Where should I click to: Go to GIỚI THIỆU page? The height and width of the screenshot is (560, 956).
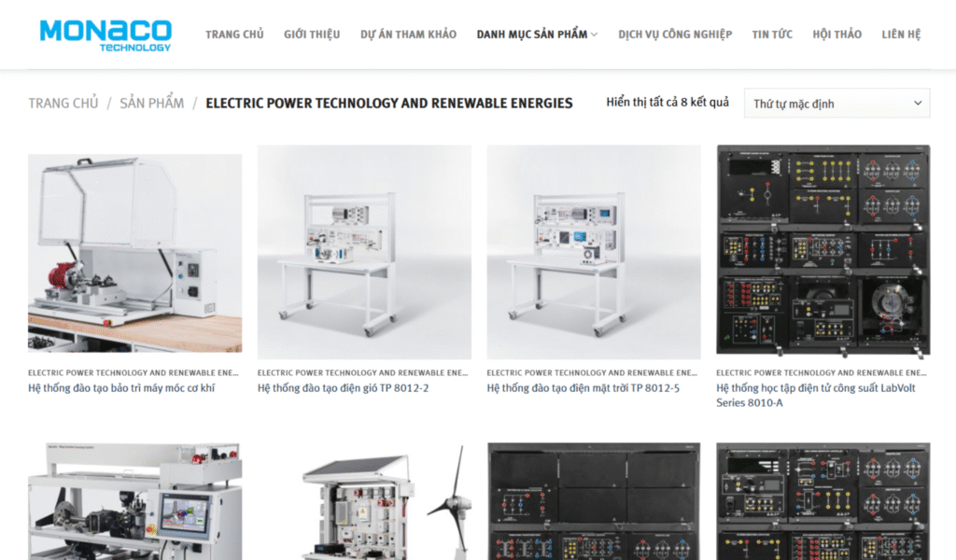312,35
